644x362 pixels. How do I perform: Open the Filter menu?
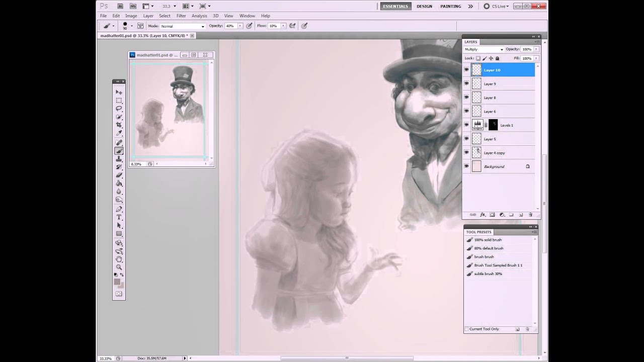coord(181,16)
